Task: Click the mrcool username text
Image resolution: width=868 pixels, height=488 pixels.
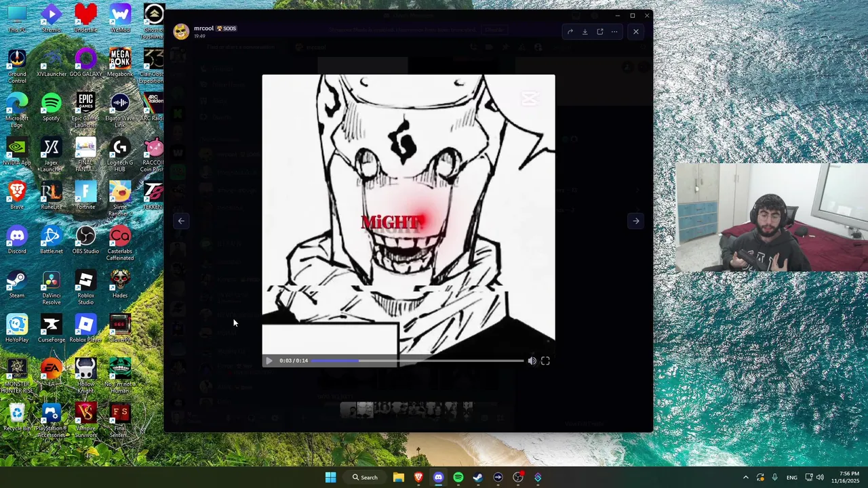Action: click(203, 28)
